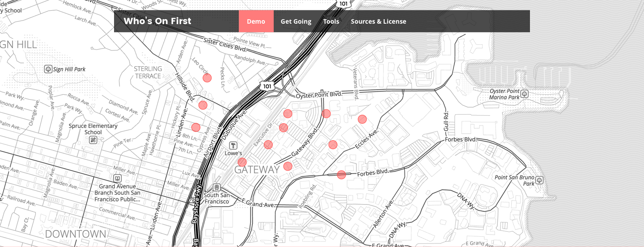
Task: Click the Hickory Pl. street label
Action: 177,117
